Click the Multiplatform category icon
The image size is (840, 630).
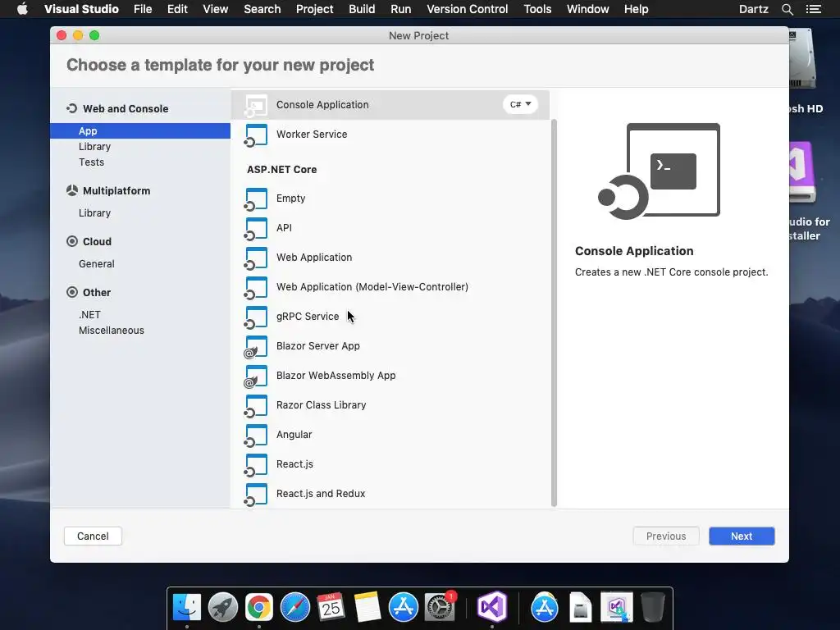point(72,190)
